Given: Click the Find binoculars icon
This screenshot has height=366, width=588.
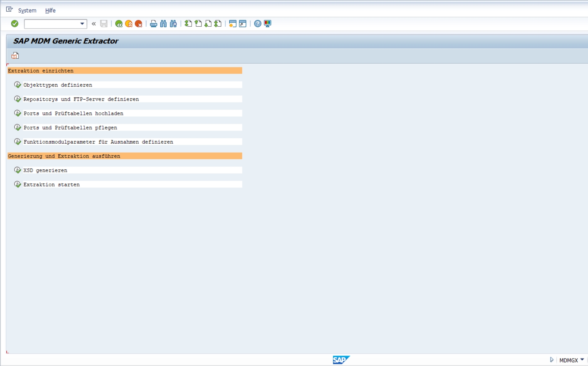Looking at the screenshot, I should (163, 24).
